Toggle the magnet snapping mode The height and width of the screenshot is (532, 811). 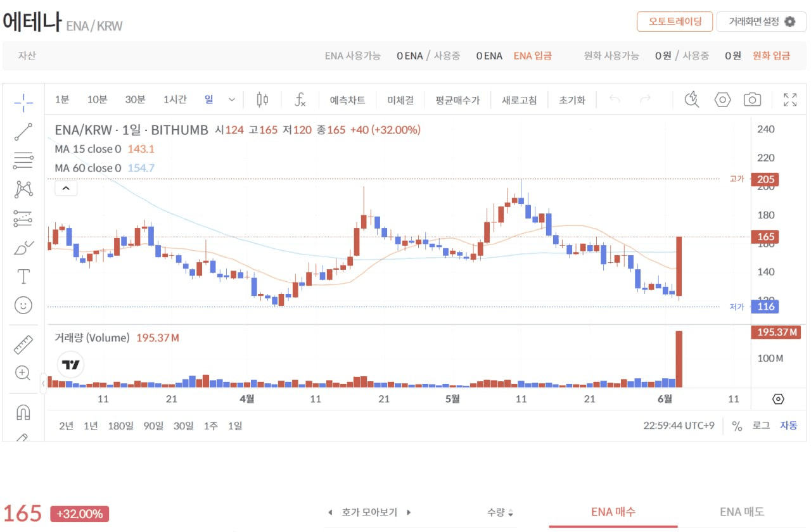pyautogui.click(x=23, y=412)
